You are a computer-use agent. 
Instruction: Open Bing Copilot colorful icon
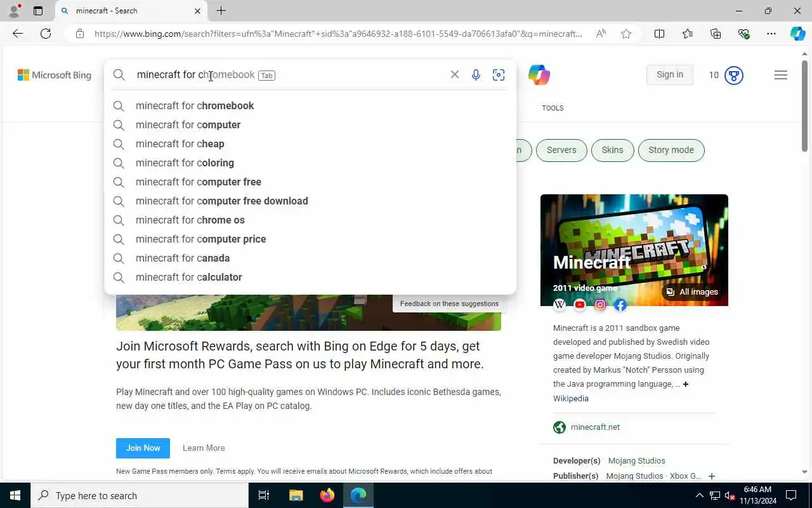tap(539, 75)
